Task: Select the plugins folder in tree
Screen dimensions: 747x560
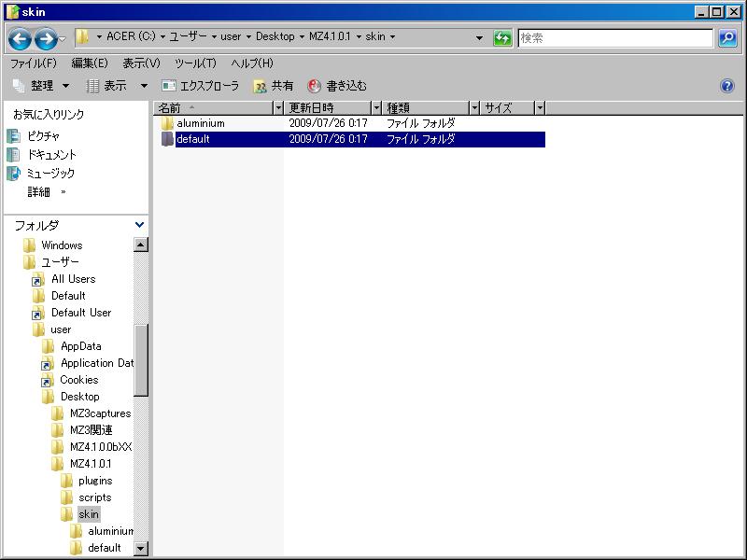Action: click(x=94, y=481)
